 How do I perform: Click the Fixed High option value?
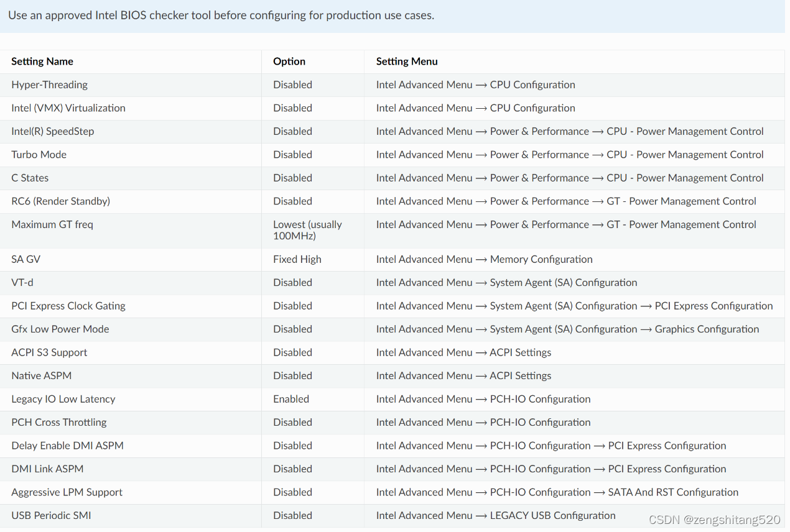coord(297,259)
